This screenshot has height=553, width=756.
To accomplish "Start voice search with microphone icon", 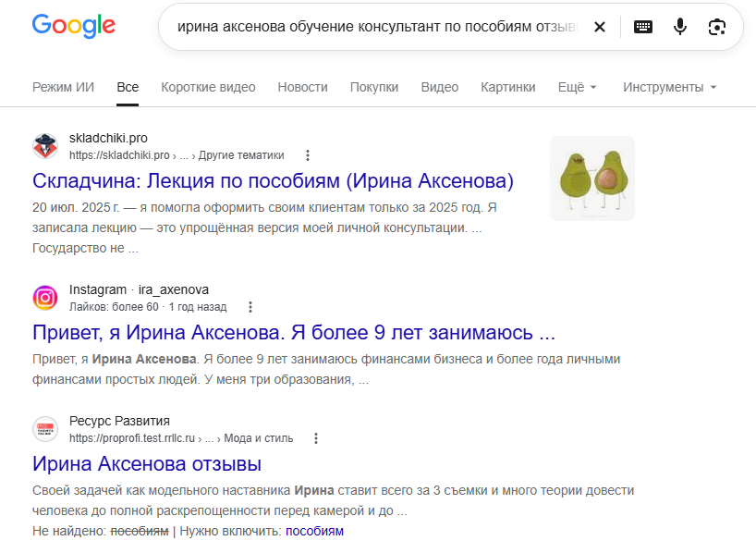I will pos(680,27).
